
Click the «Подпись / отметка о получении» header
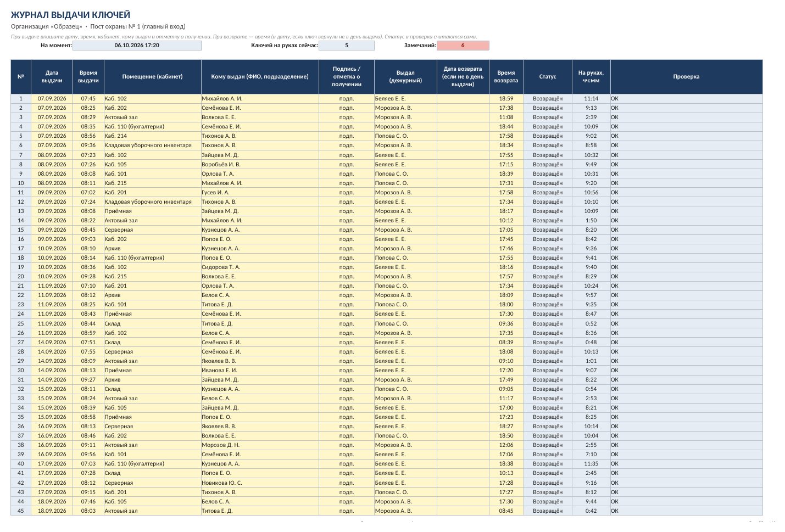347,77
